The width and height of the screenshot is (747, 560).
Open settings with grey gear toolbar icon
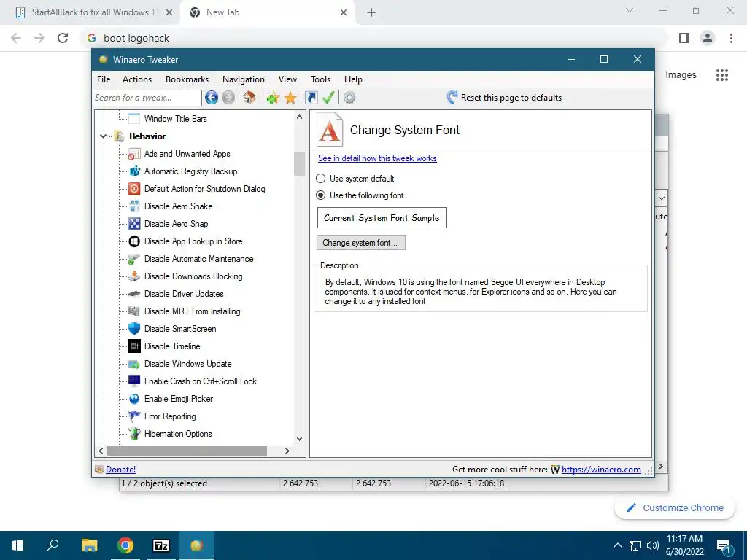point(349,98)
